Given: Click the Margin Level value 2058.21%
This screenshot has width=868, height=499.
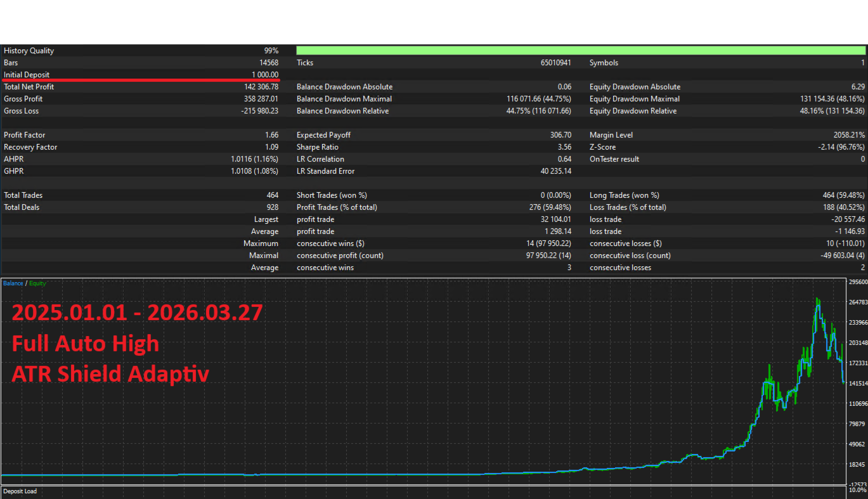Looking at the screenshot, I should (849, 135).
